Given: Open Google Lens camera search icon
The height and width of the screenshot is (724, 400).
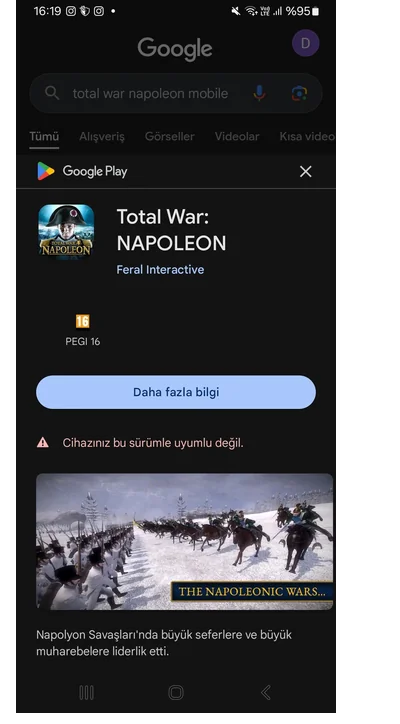Looking at the screenshot, I should click(x=299, y=93).
